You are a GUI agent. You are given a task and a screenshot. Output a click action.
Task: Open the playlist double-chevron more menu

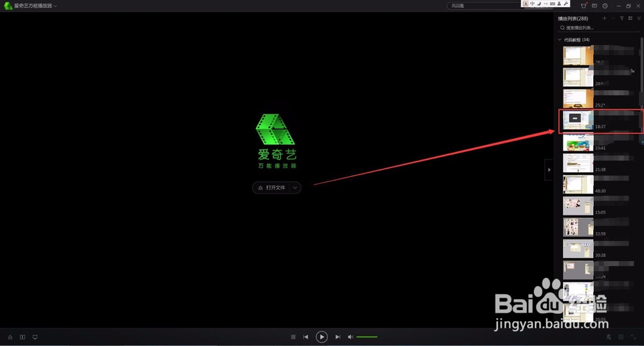(639, 19)
